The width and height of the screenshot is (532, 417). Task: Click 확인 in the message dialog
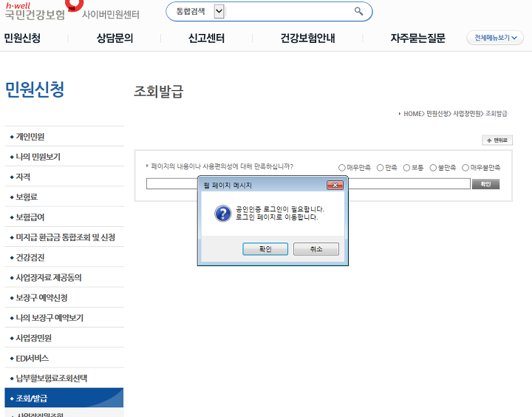[x=265, y=249]
